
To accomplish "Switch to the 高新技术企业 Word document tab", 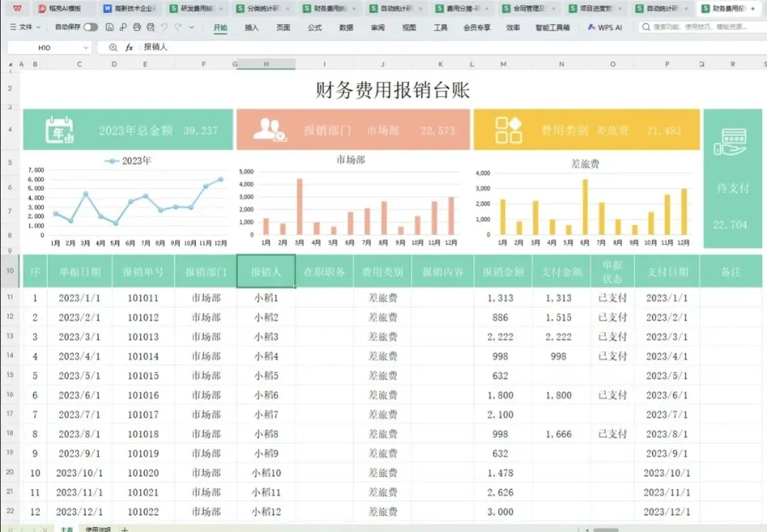I will pyautogui.click(x=130, y=9).
